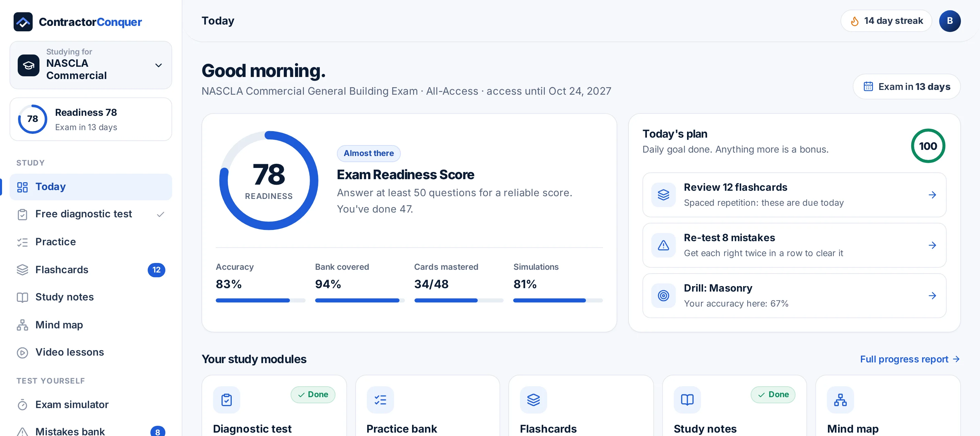Click the checkmark beside Free diagnostic test
The width and height of the screenshot is (980, 436).
point(161,214)
